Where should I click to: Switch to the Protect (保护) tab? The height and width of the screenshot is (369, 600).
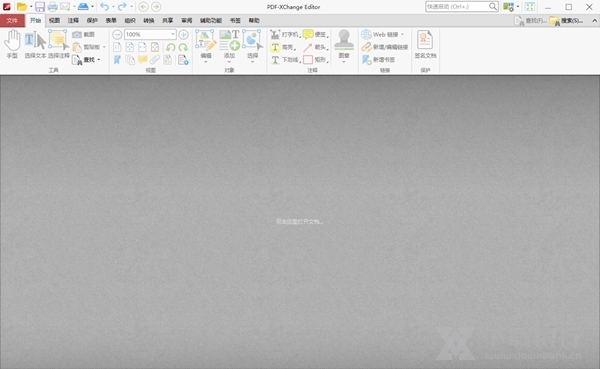click(92, 21)
